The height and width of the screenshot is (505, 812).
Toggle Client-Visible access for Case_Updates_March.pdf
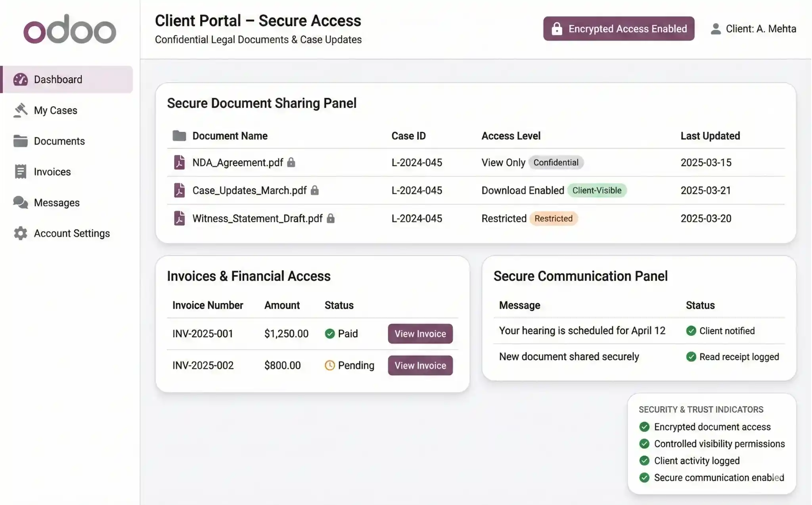pyautogui.click(x=597, y=190)
